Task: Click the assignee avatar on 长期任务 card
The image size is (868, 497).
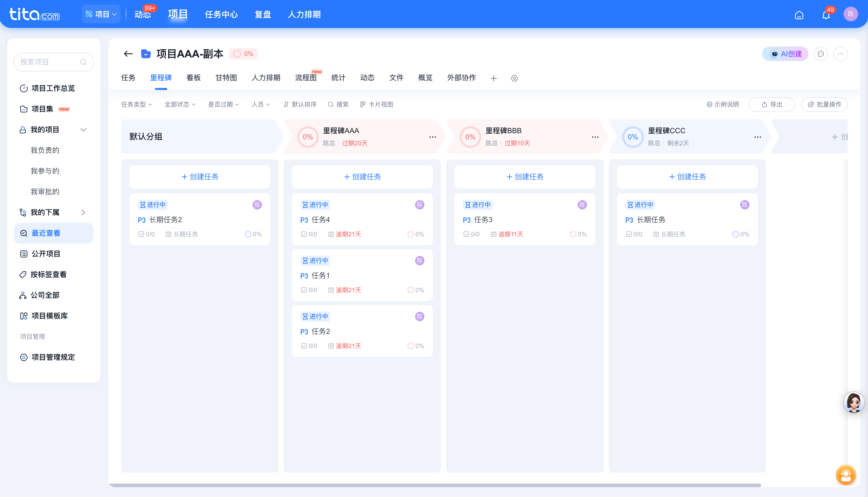Action: 744,205
